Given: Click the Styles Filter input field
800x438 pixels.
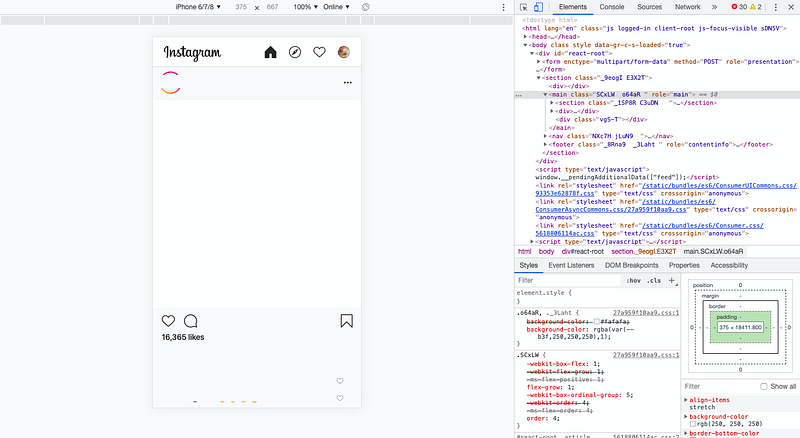Looking at the screenshot, I should click(568, 280).
